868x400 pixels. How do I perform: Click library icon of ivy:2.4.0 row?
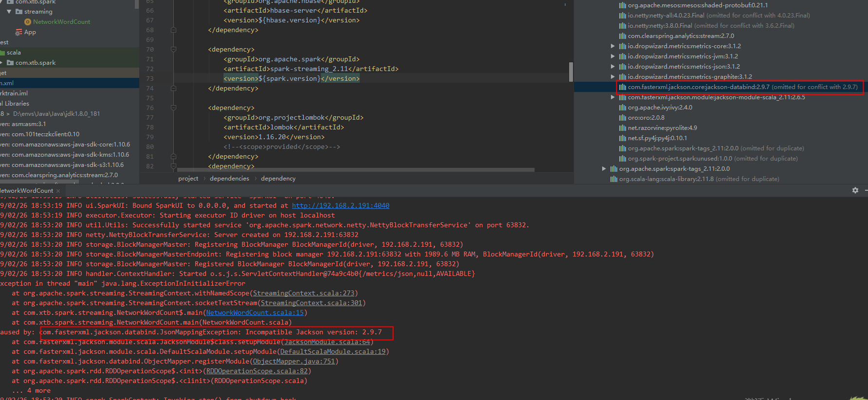click(622, 108)
